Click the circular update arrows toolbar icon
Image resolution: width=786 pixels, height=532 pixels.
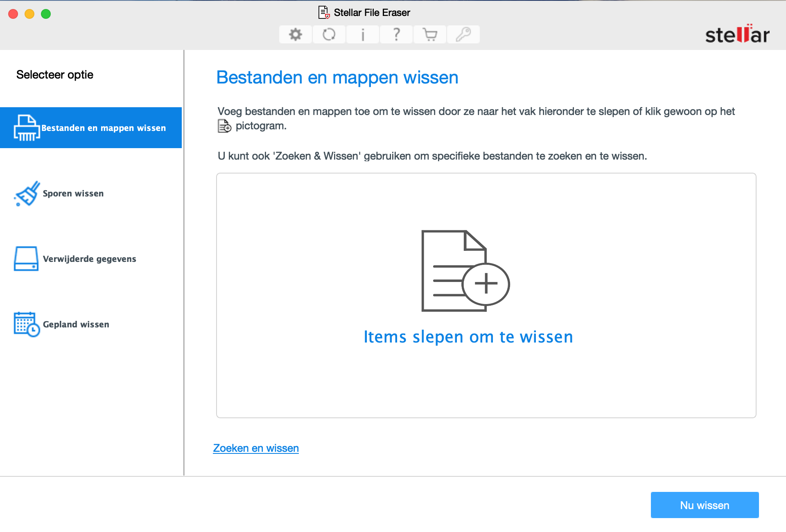pos(329,34)
